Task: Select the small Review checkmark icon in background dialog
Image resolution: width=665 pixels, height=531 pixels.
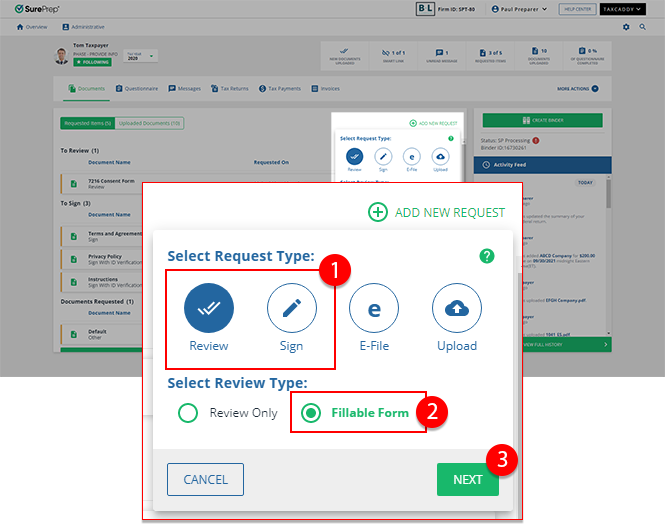Action: click(355, 157)
